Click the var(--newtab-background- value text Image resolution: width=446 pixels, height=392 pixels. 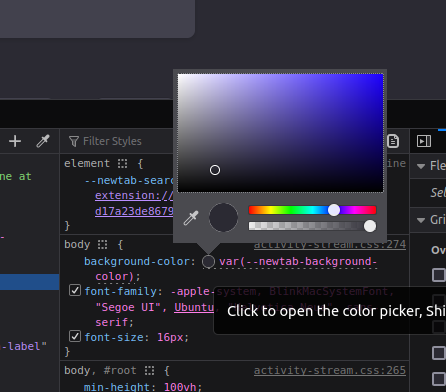click(298, 262)
